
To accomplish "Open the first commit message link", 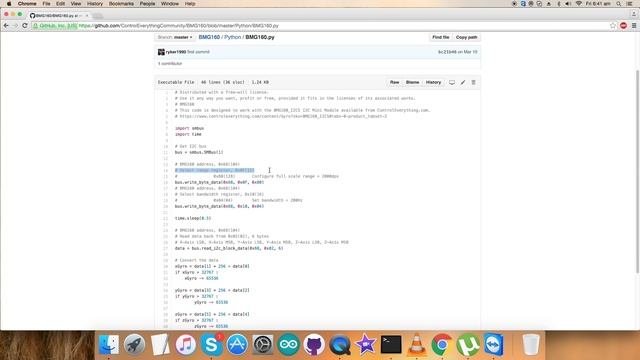I will pyautogui.click(x=198, y=52).
